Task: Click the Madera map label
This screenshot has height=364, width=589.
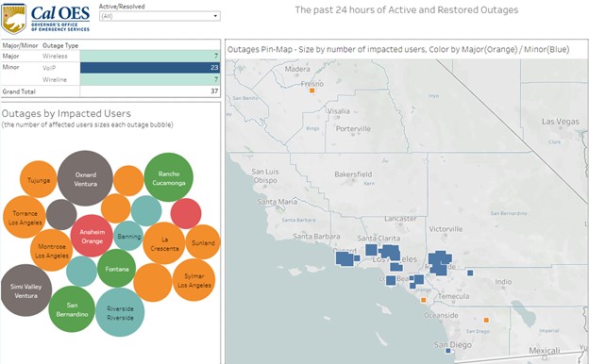Action: 297,69
